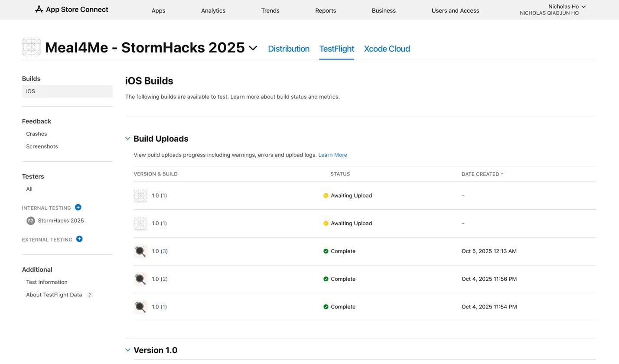Viewport: 619px width, 364px height.
Task: Click the Status column header
Action: pyautogui.click(x=340, y=174)
